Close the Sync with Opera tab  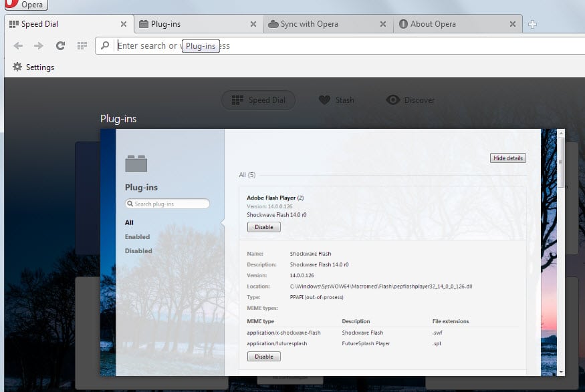(x=383, y=24)
